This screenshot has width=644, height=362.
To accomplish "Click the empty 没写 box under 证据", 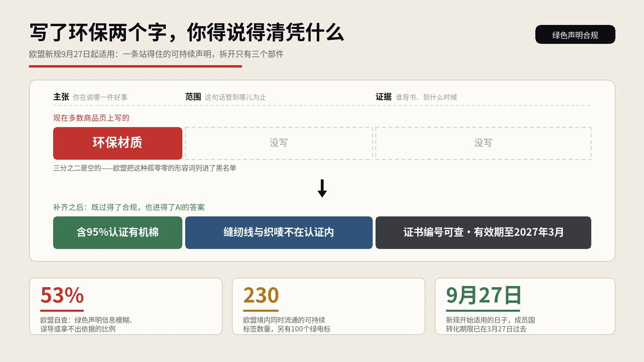I will click(x=483, y=143).
